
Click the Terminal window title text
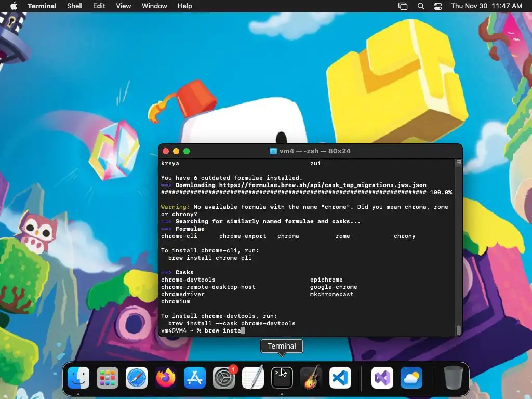click(315, 151)
